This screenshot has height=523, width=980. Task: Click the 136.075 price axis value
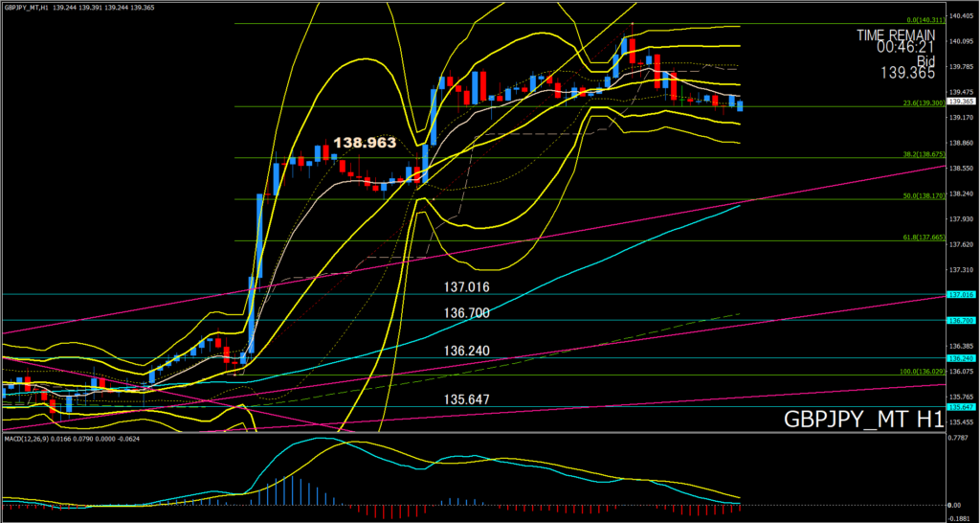[963, 371]
